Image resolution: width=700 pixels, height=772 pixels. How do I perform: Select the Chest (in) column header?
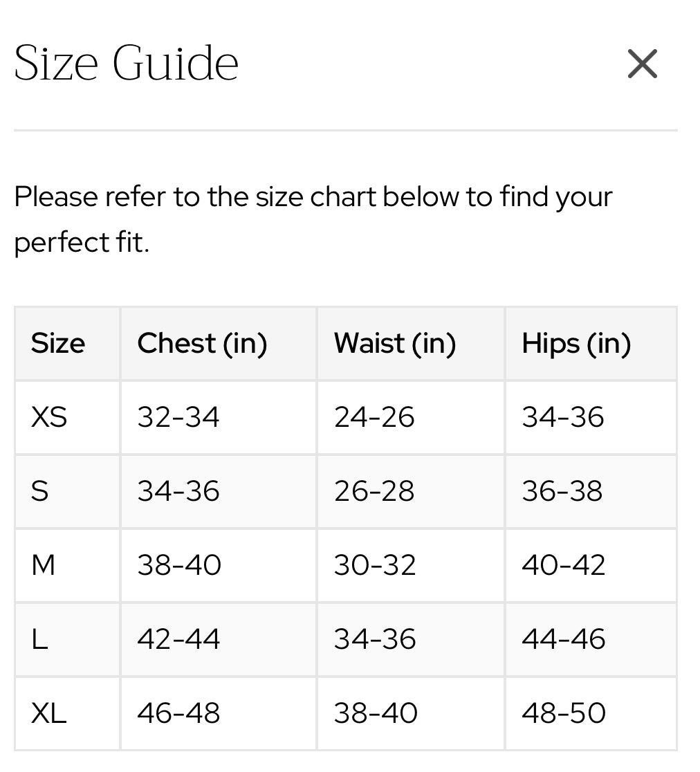(202, 343)
